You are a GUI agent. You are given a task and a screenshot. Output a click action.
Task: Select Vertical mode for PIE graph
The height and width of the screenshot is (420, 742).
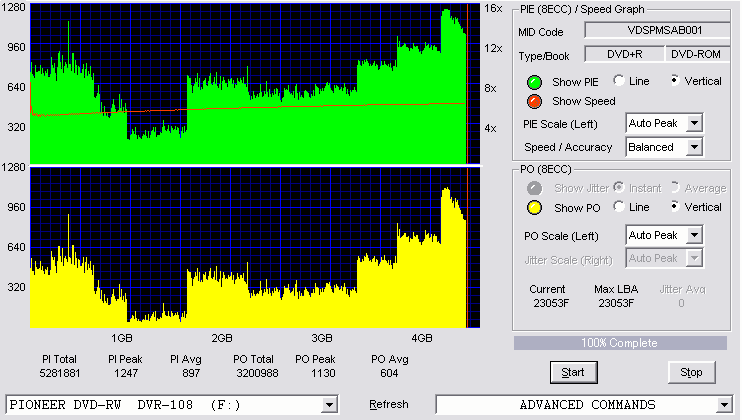click(x=675, y=80)
